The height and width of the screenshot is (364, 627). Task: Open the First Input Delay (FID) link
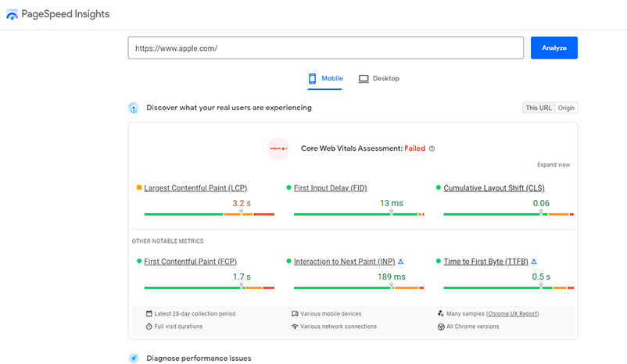pyautogui.click(x=330, y=188)
